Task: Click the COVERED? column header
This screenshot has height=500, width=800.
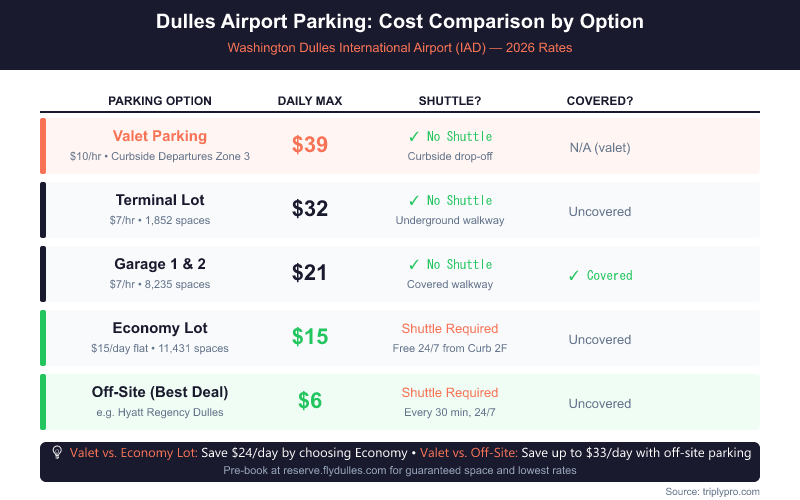Action: (600, 100)
